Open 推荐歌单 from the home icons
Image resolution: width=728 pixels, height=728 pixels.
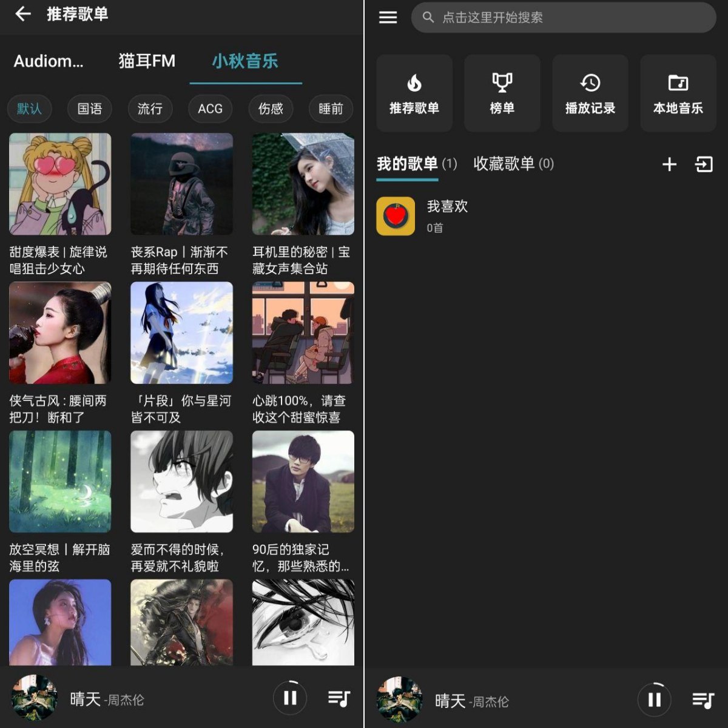pos(414,92)
